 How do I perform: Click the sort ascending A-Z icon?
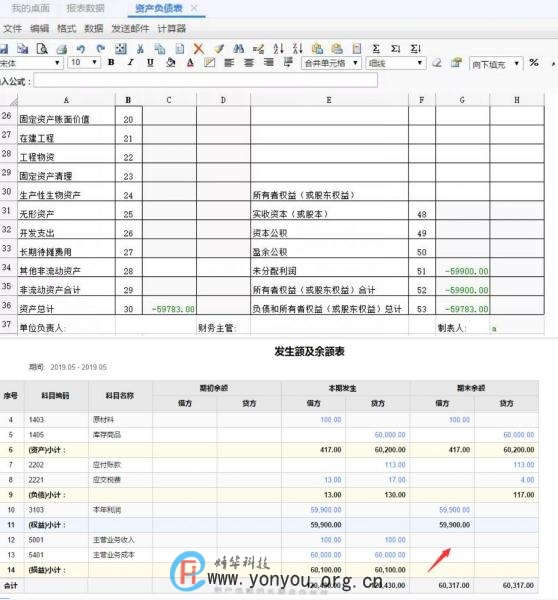coord(278,49)
